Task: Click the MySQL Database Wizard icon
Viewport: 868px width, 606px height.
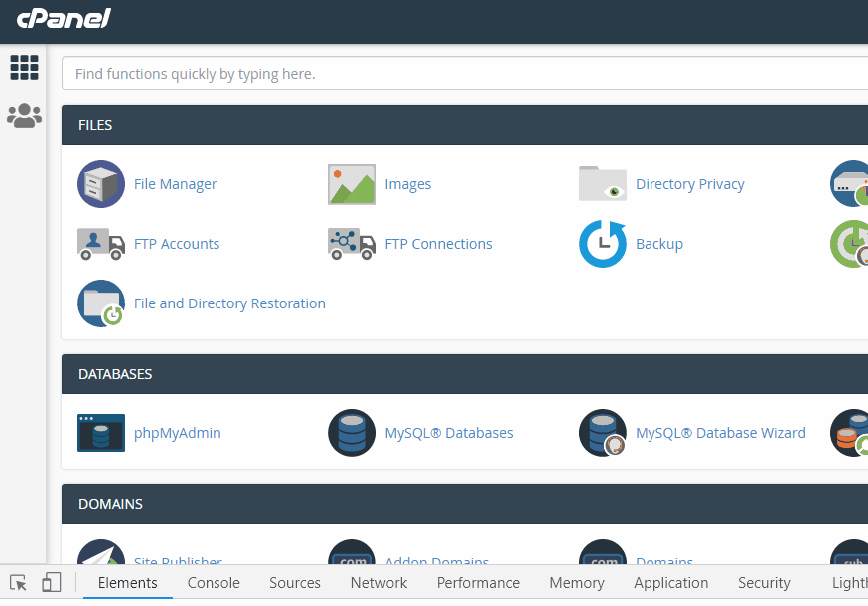Action: (603, 433)
